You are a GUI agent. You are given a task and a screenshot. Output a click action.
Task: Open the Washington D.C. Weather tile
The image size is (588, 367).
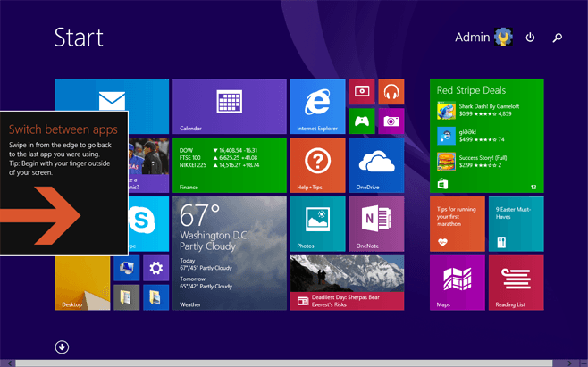click(229, 253)
